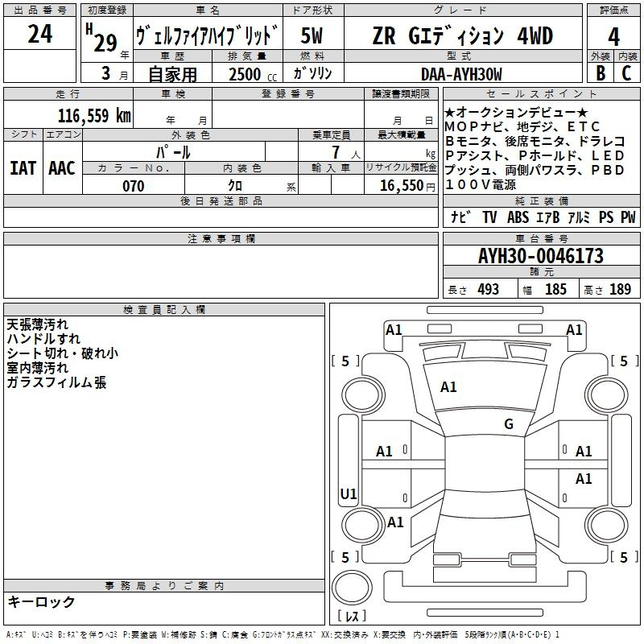Screen dimensions: 644x644
Task: Click 事務局よりご案内 section header
Action: pos(164,586)
